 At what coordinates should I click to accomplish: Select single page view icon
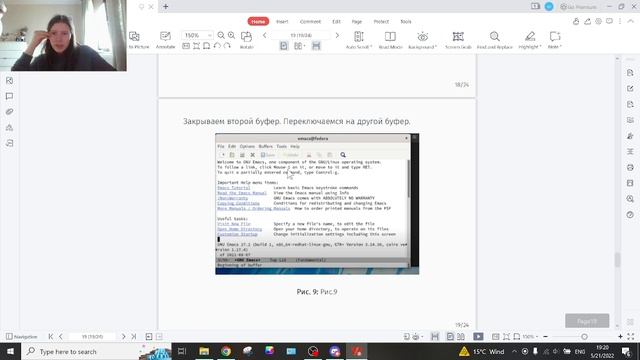[284, 46]
